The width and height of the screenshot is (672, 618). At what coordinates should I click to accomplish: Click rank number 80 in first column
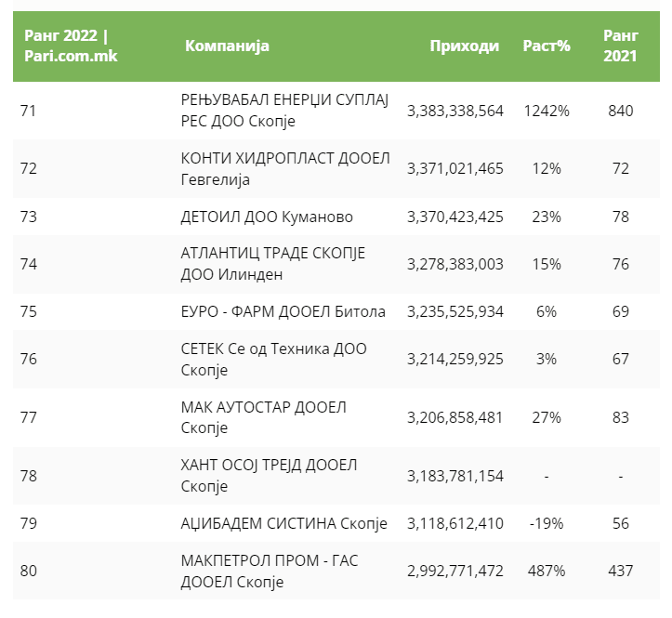[x=28, y=571]
